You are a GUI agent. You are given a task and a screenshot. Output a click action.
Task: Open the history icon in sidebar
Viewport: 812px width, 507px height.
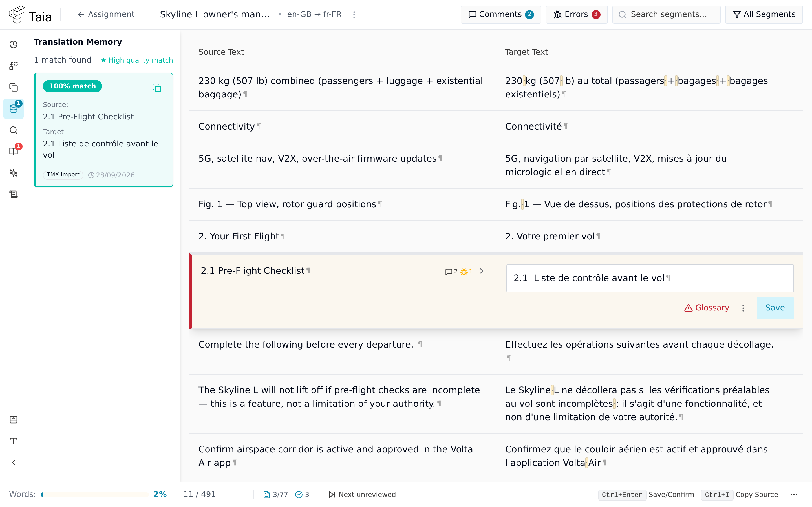point(14,45)
